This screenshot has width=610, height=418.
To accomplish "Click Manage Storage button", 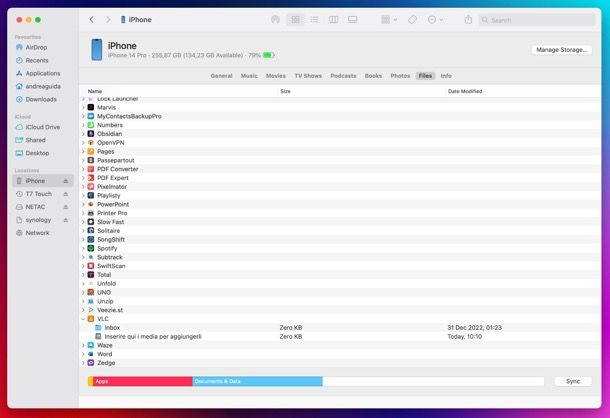I will 561,50.
